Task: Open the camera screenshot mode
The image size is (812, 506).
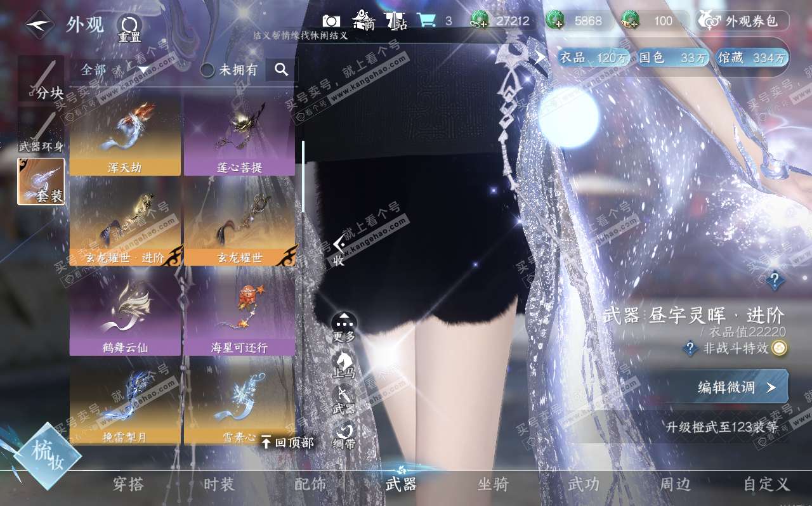Action: pos(331,21)
